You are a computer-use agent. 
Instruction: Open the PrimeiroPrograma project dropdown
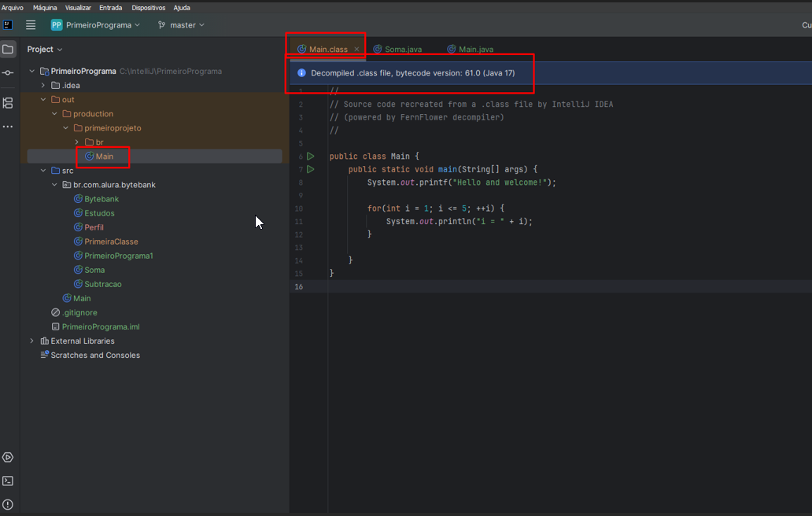tap(95, 25)
